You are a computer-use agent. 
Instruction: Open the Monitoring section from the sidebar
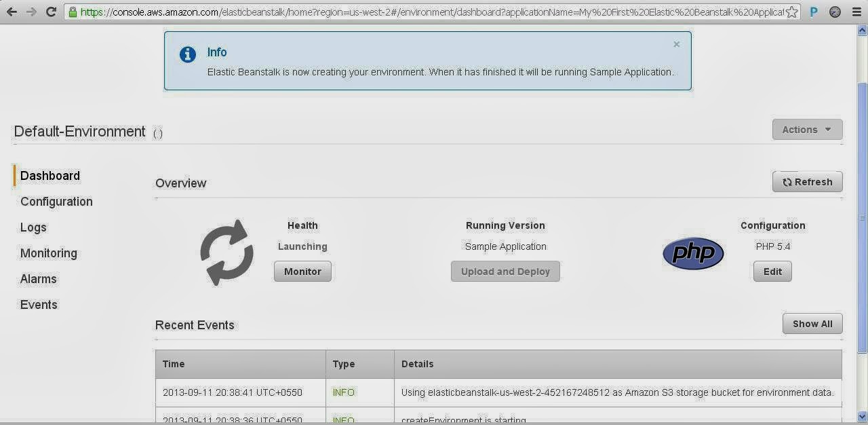48,253
